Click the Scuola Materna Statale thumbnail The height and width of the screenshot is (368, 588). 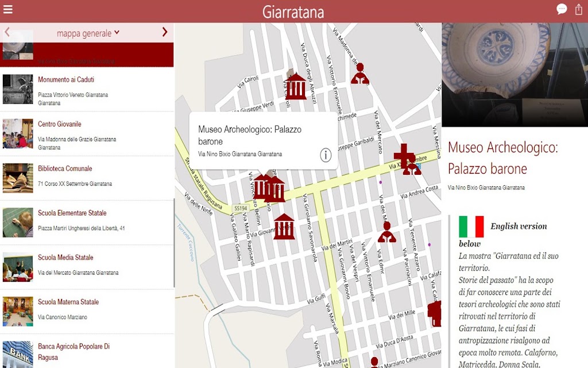pos(18,312)
